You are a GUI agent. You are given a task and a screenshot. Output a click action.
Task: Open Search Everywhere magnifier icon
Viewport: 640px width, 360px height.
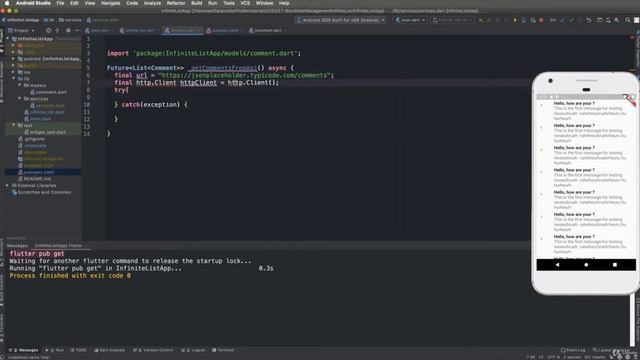tap(628, 20)
